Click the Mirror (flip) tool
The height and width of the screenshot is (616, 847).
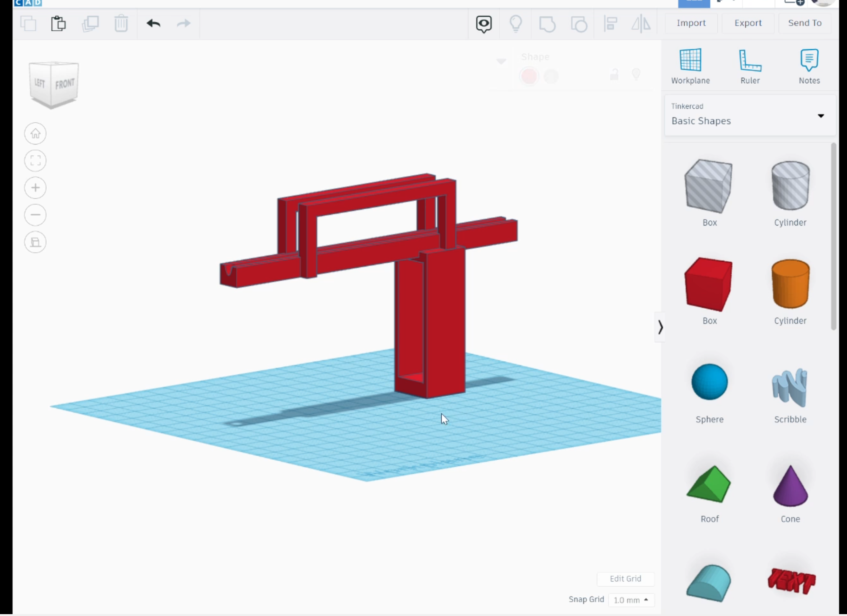point(641,24)
